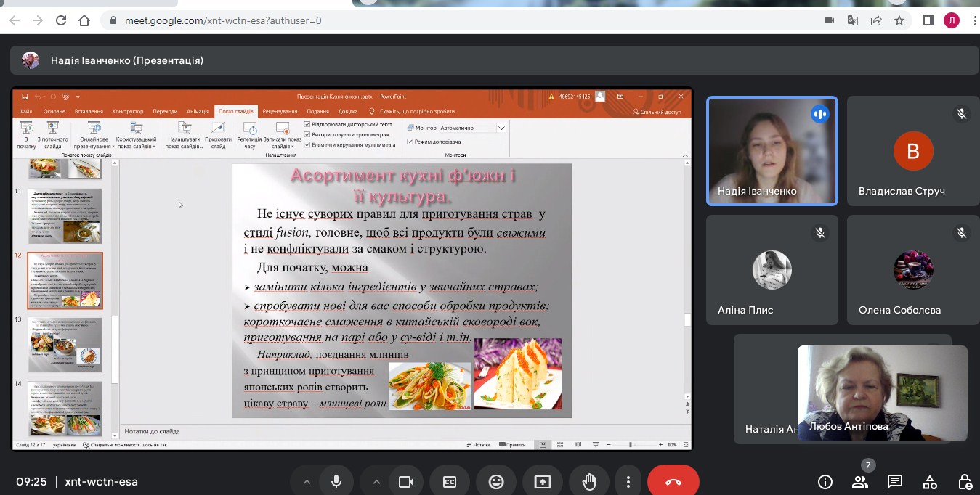Bookmark this tab with the star icon

pyautogui.click(x=899, y=20)
